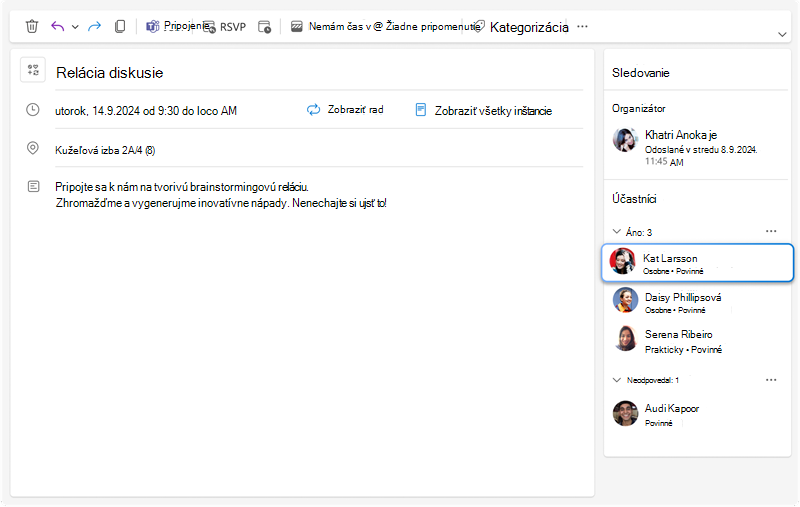This screenshot has width=800, height=507.
Task: Open the RSVP response options
Action: pyautogui.click(x=224, y=27)
